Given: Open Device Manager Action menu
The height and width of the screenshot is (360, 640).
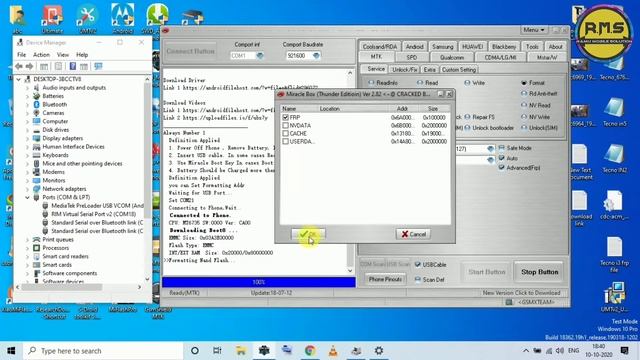Looking at the screenshot, I should click(41, 55).
